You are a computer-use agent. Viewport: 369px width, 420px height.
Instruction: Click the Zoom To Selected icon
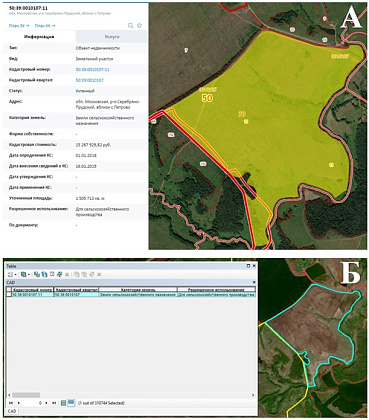(x=59, y=274)
